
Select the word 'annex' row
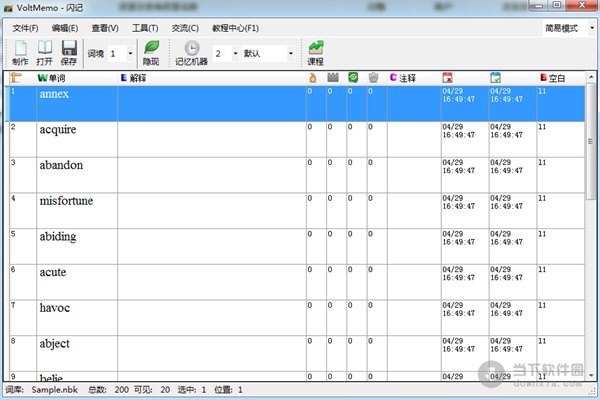[297, 104]
